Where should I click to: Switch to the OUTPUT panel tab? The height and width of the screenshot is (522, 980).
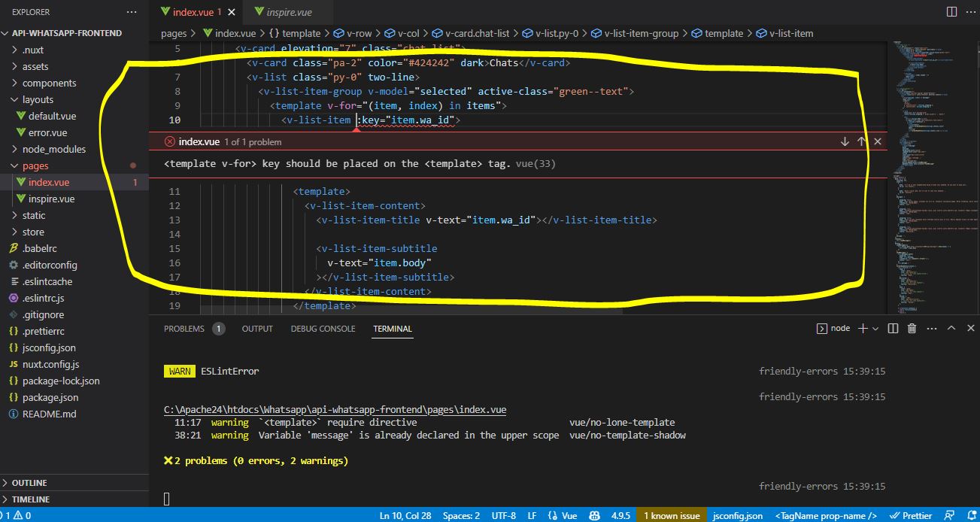coord(256,328)
